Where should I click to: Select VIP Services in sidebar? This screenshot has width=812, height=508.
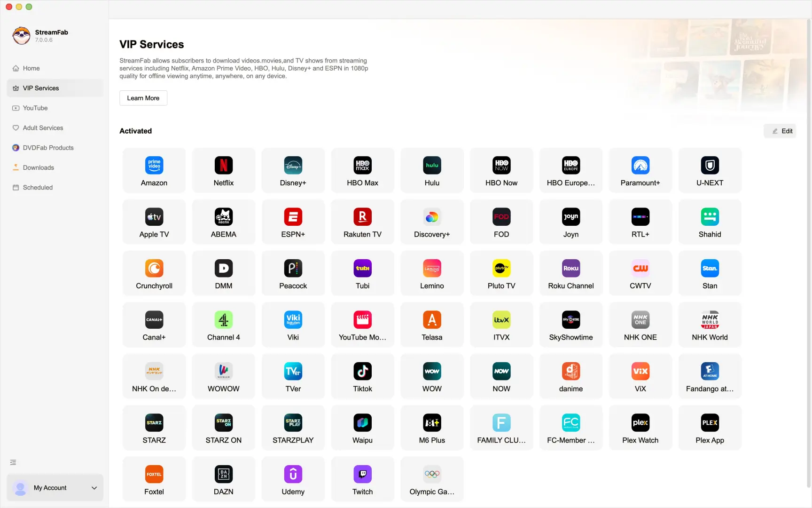pyautogui.click(x=55, y=88)
